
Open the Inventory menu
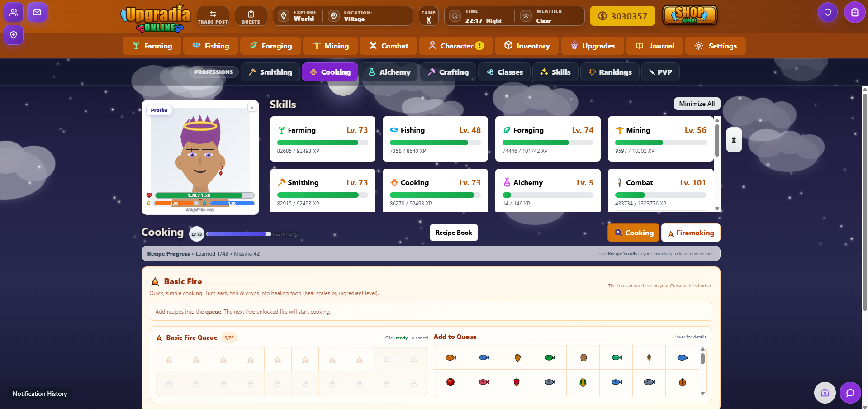click(x=527, y=46)
